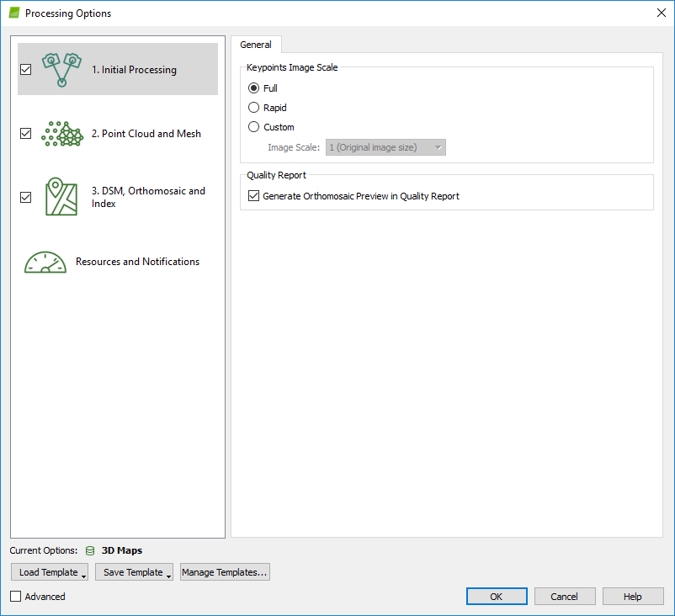Select the Rapid keypoints scale option
The image size is (675, 616).
click(254, 108)
